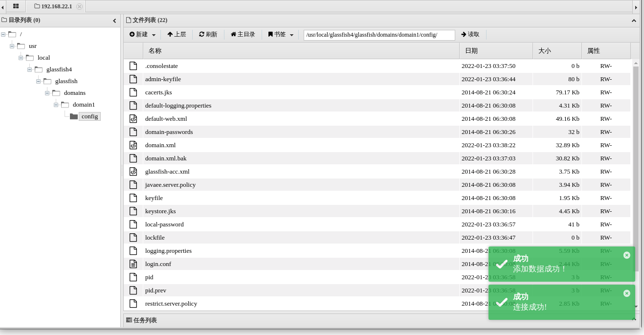Viewport: 644px width, 335px height.
Task: Click the path input field
Action: [x=379, y=35]
